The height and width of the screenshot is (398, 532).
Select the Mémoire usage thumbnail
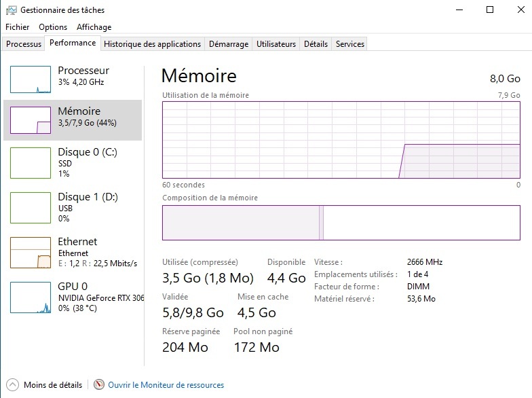click(31, 120)
